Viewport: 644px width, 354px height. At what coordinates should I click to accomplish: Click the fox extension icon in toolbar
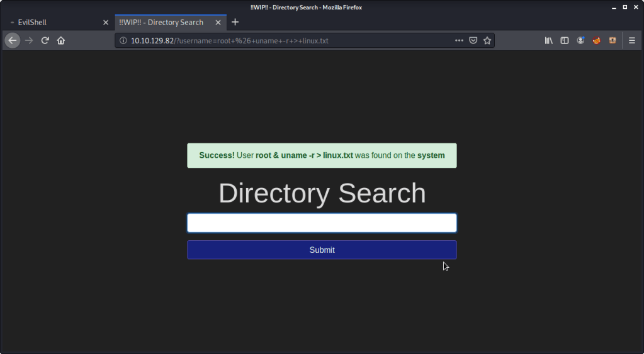(596, 40)
